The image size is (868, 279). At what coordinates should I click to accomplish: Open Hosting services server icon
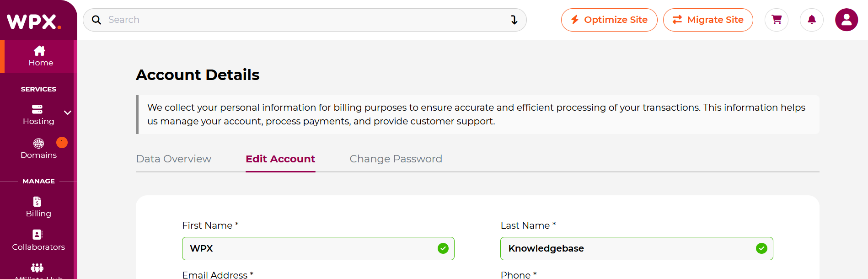tap(37, 109)
